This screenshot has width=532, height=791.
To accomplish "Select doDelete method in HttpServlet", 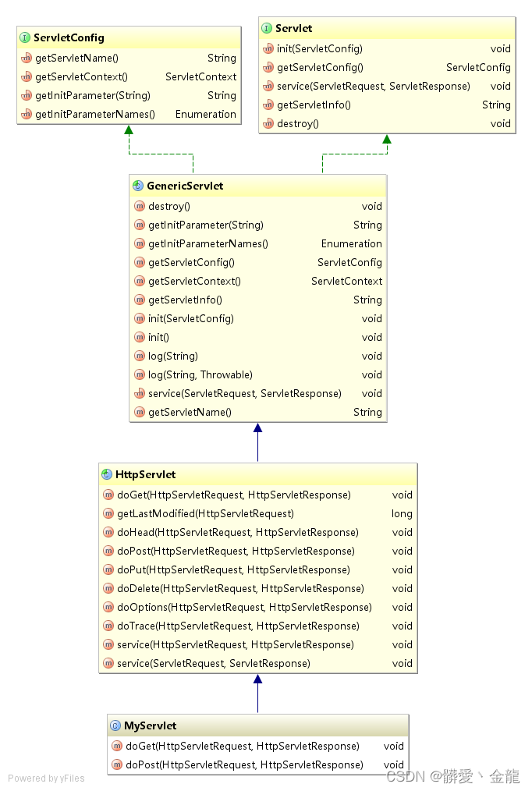I will (x=240, y=588).
